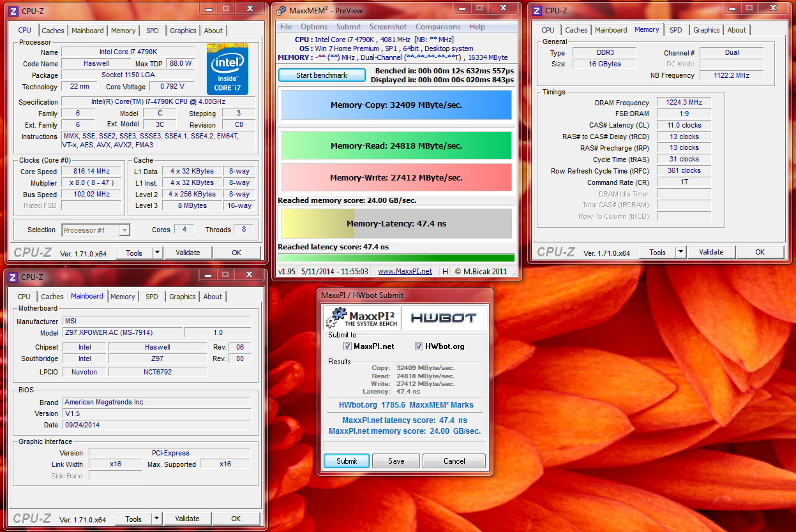Click the MaxxPI² logo in submit dialog
The width and height of the screenshot is (796, 532).
(x=363, y=318)
